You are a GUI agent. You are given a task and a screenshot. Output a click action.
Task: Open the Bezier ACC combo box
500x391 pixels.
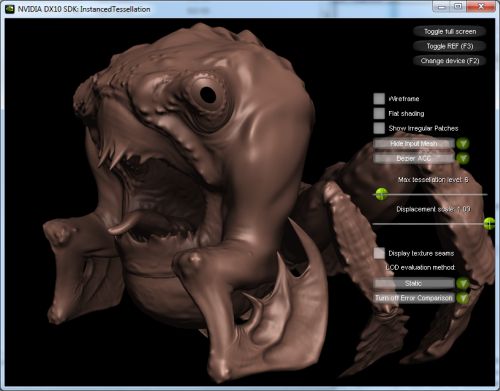(x=413, y=158)
